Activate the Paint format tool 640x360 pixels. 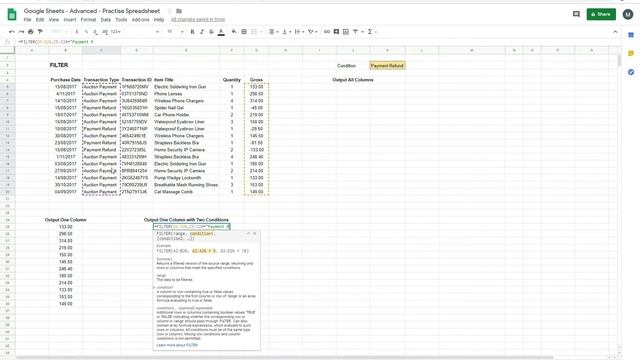(x=40, y=32)
